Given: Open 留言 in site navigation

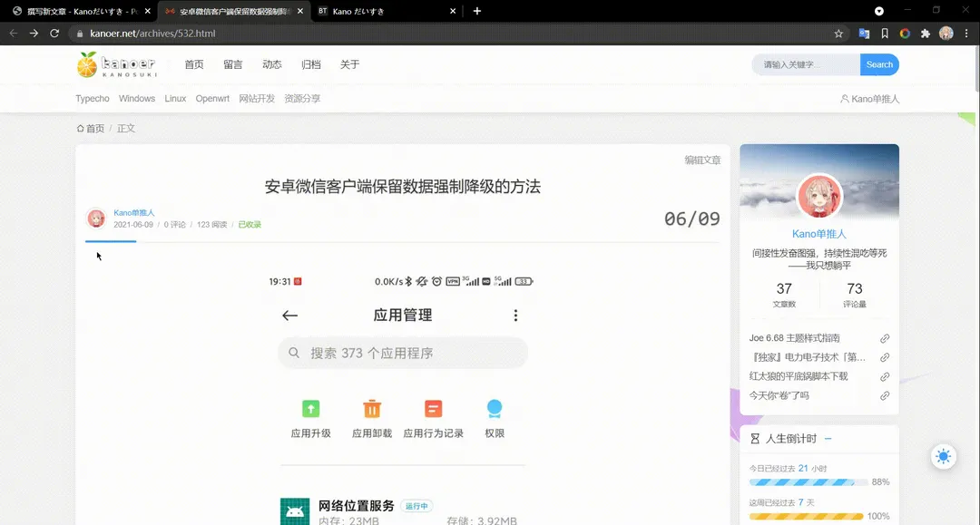Looking at the screenshot, I should tap(232, 64).
